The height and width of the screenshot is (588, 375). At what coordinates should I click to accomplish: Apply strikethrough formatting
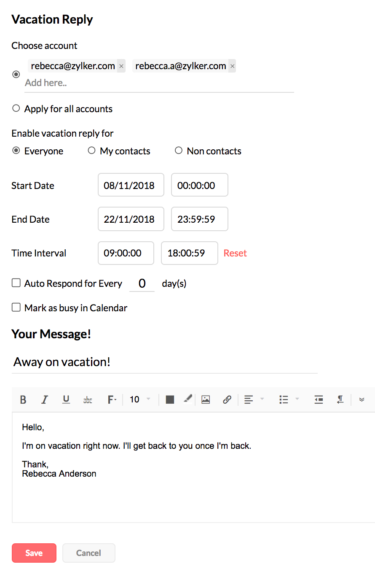click(88, 399)
